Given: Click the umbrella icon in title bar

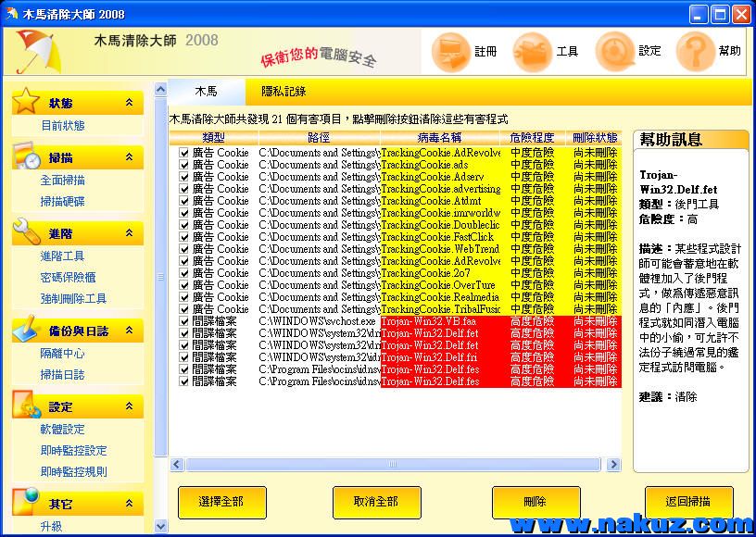Looking at the screenshot, I should pyautogui.click(x=12, y=14).
